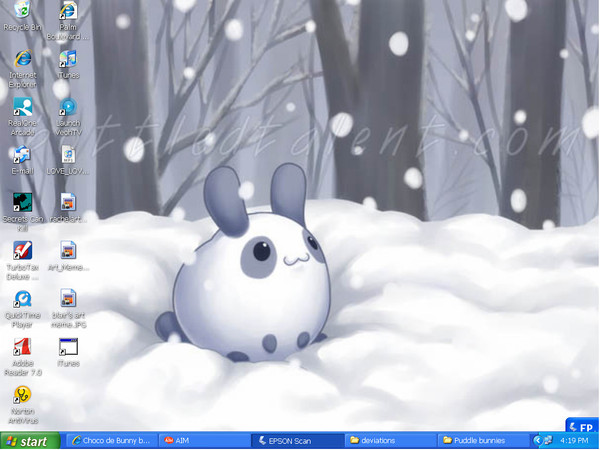Select the Internet Explorer desktop icon
The width and height of the screenshot is (600, 450).
pos(23,59)
